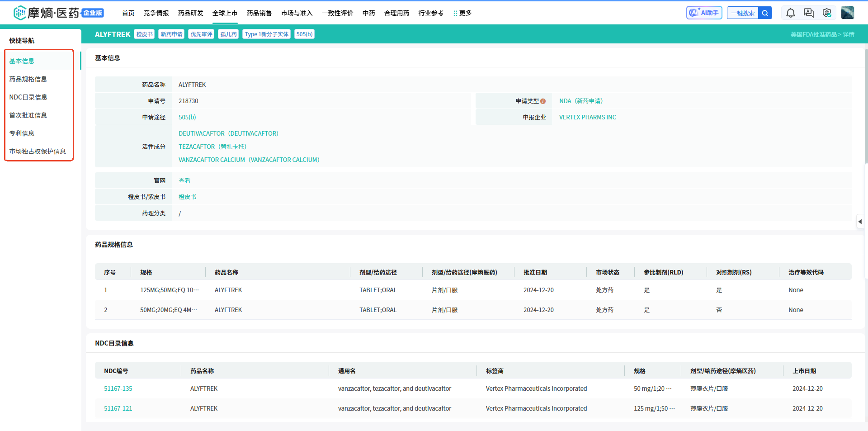Open the NDA（新药申请）link

pos(581,101)
